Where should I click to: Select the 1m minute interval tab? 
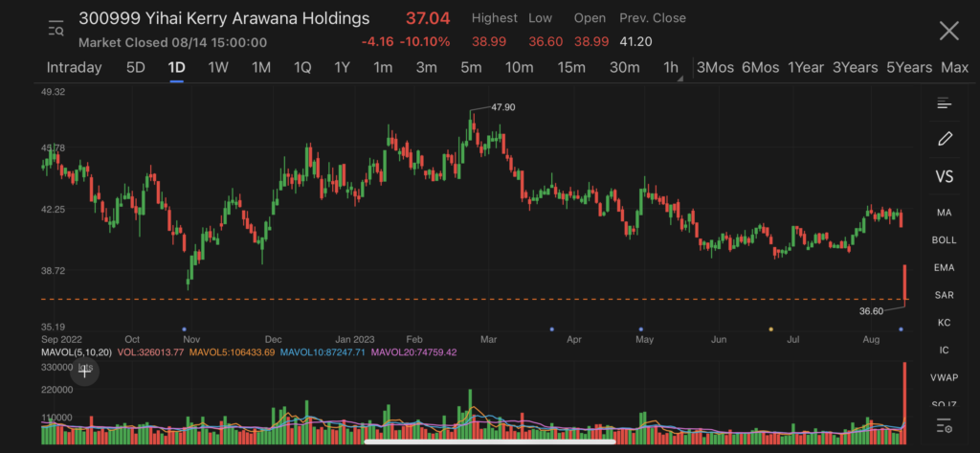(x=383, y=68)
